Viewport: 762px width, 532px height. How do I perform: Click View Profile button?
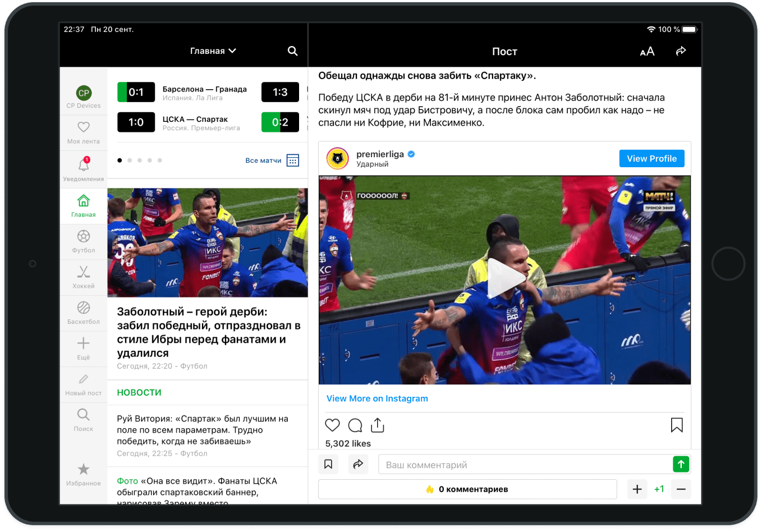(651, 158)
